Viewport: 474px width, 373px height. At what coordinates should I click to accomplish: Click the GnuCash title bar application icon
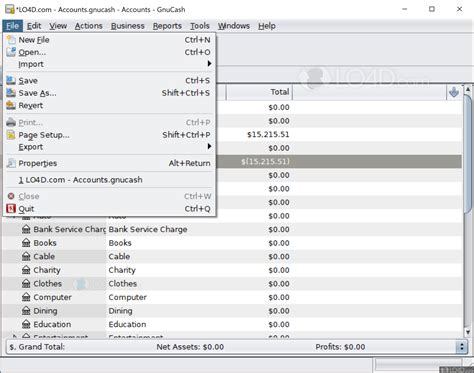coord(10,9)
